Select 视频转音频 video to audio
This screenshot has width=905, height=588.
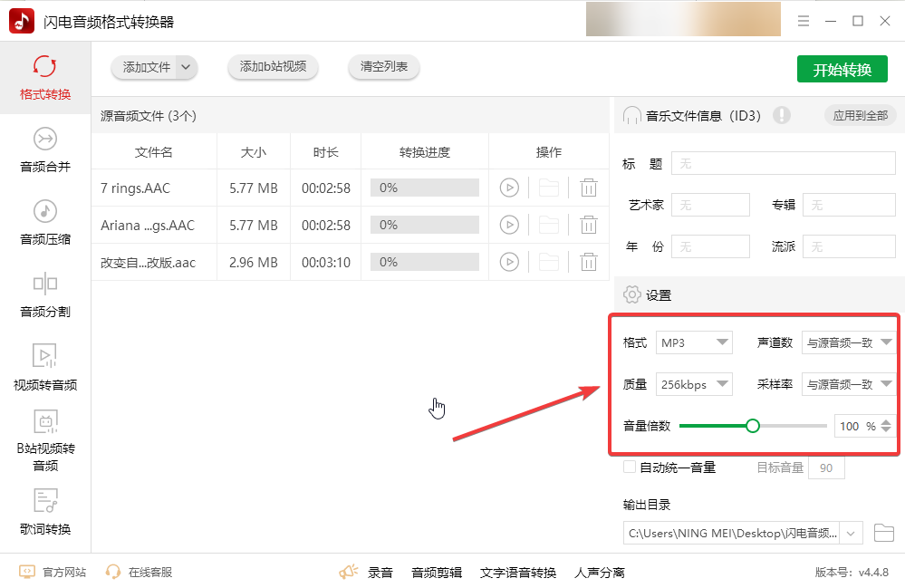pyautogui.click(x=45, y=368)
